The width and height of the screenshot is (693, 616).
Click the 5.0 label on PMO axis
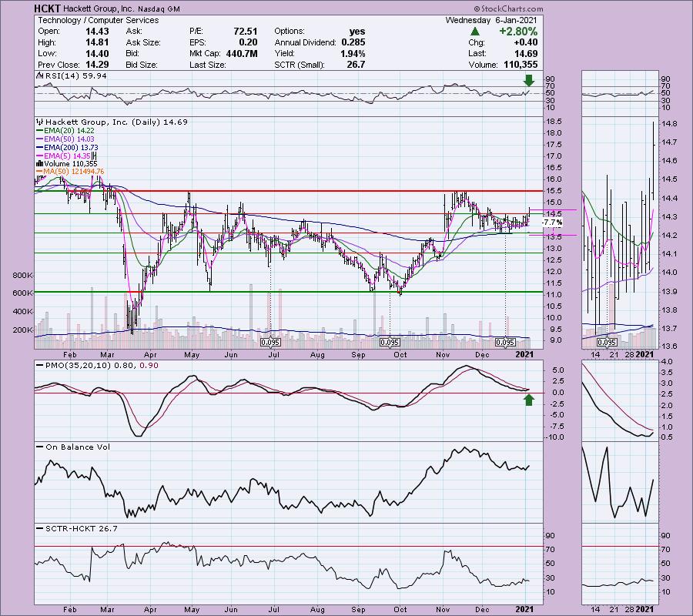[x=557, y=370]
